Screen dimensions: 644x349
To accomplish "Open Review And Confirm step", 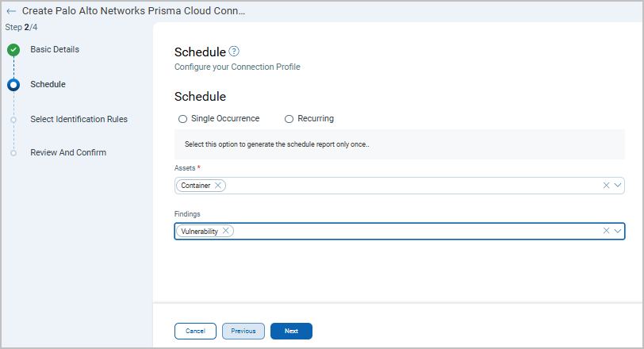I will point(67,152).
